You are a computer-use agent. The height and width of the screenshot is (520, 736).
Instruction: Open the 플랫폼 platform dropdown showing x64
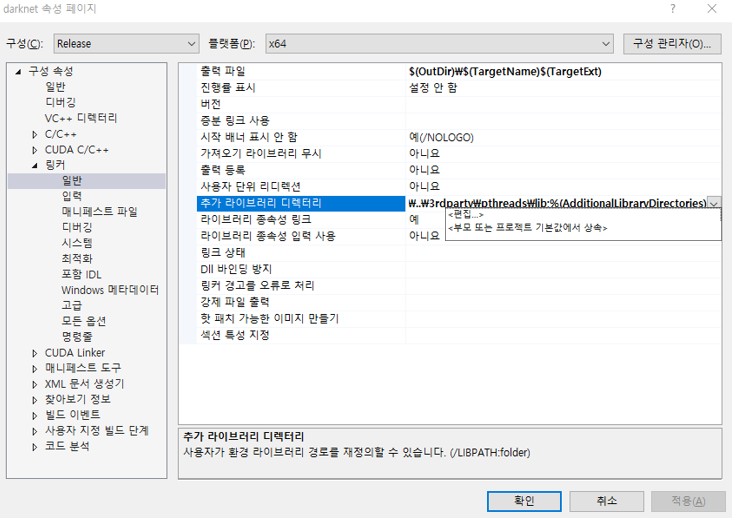439,44
